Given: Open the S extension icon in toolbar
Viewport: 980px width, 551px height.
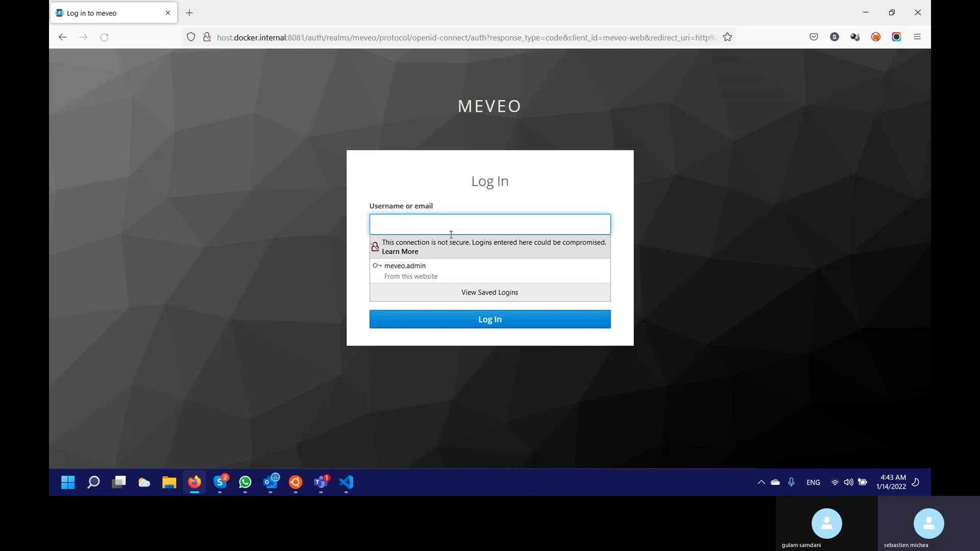Looking at the screenshot, I should tap(835, 37).
